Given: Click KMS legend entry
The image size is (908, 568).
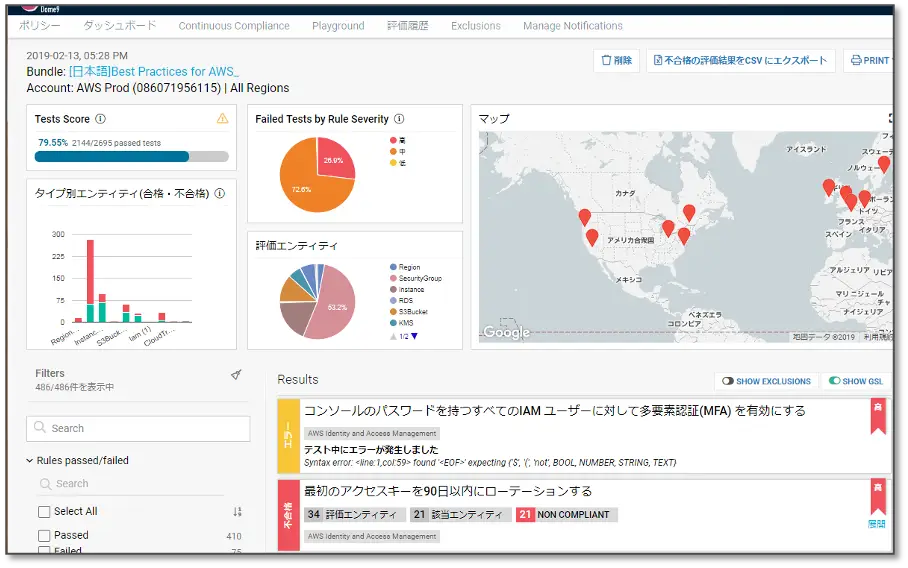Looking at the screenshot, I should [401, 323].
